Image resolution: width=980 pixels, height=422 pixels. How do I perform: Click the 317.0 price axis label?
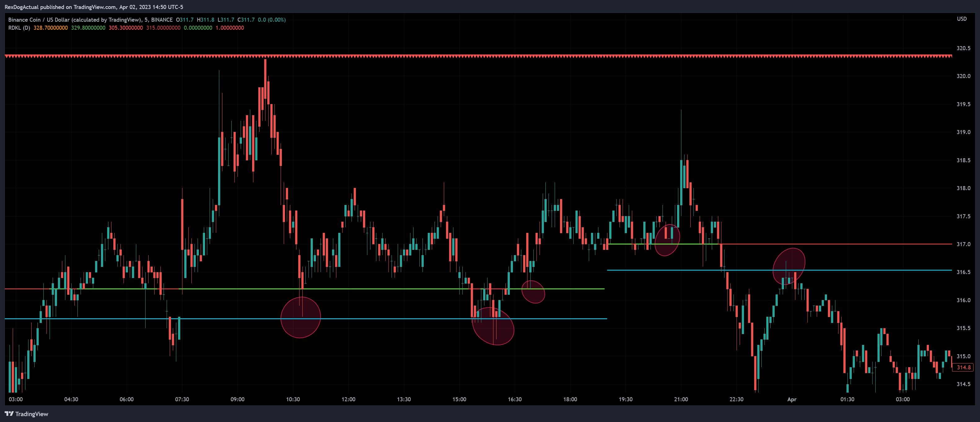click(963, 244)
